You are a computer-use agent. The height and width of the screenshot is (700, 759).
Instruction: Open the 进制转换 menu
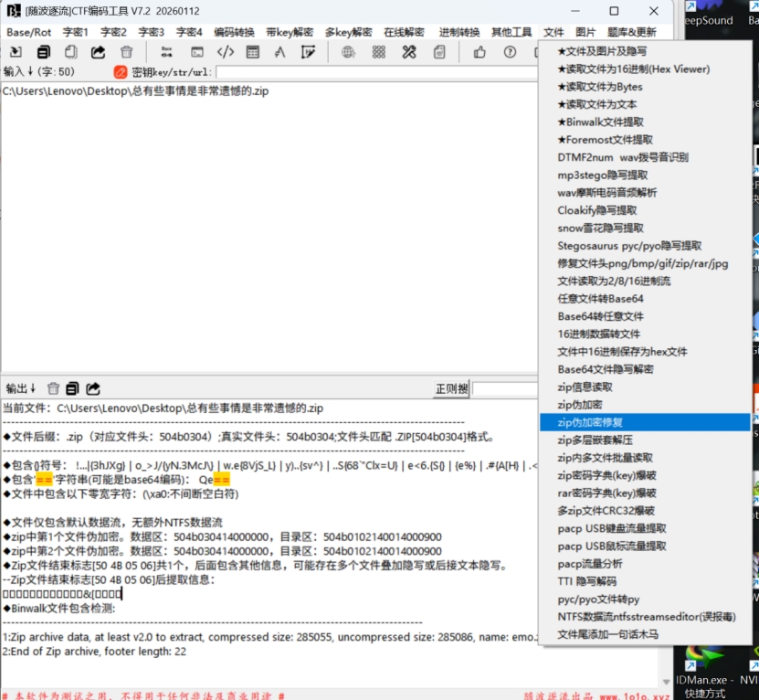click(459, 32)
